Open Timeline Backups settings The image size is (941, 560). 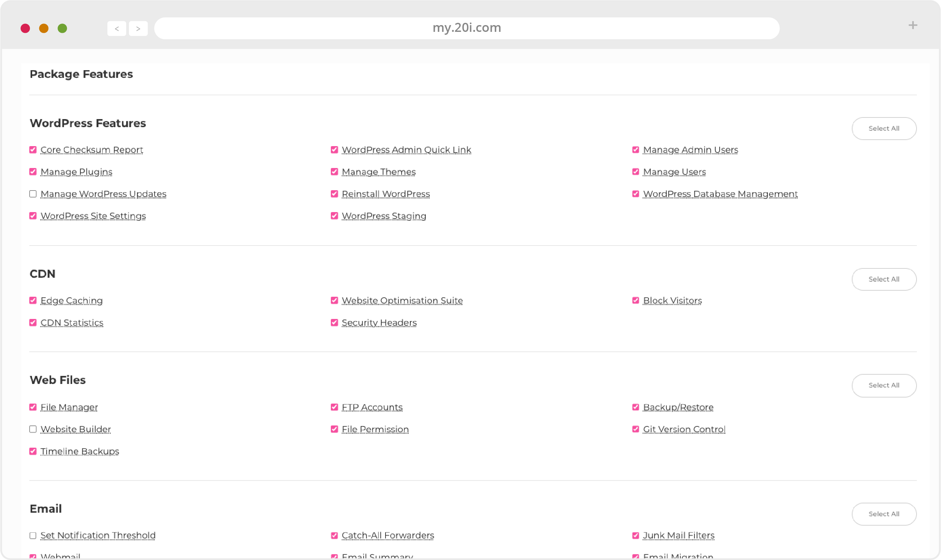tap(79, 451)
